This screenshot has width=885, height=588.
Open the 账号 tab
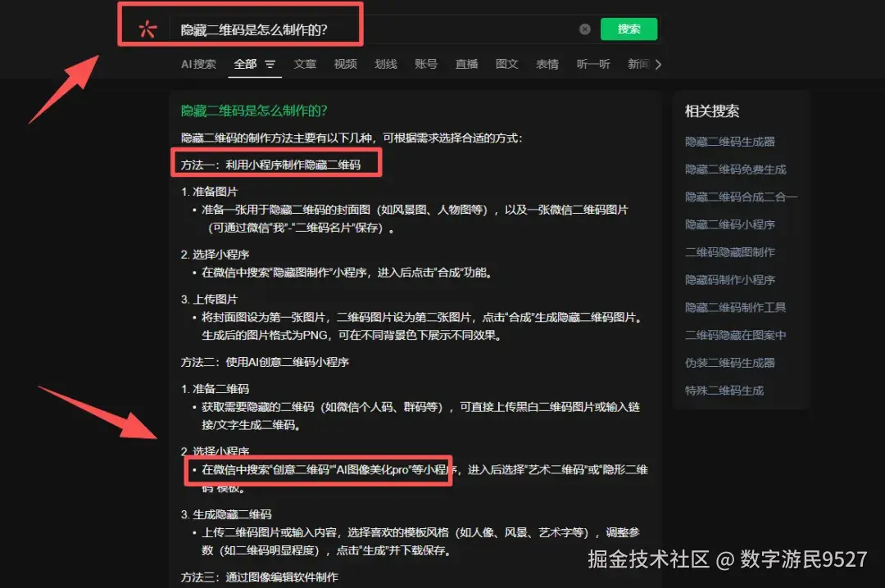[x=426, y=63]
